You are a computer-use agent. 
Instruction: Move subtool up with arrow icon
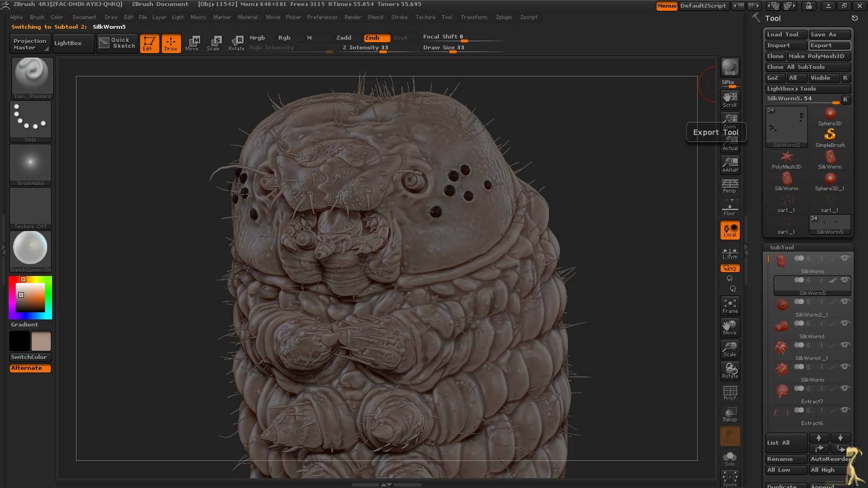click(x=819, y=438)
